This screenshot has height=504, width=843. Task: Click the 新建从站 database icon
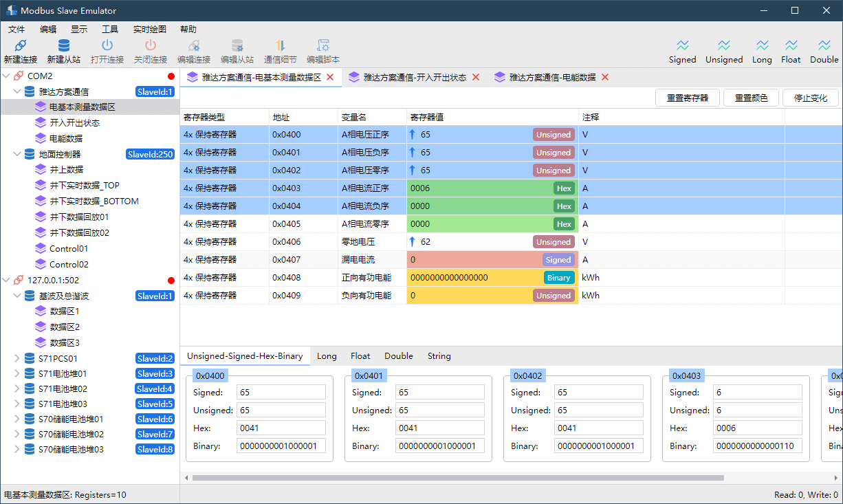point(63,46)
